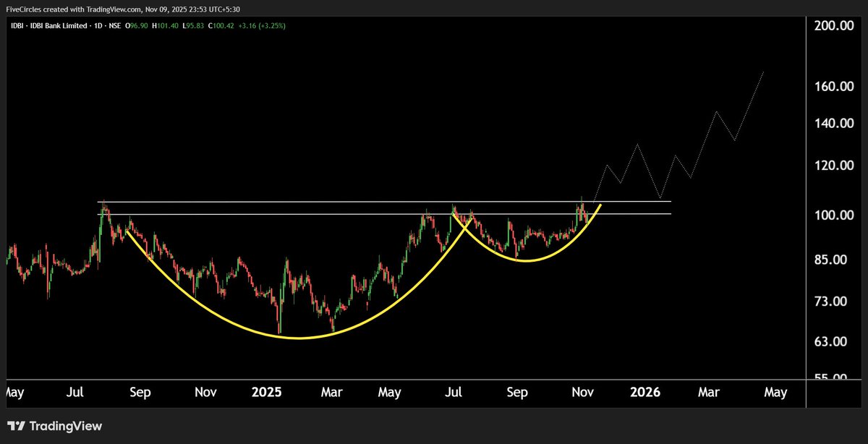Click the May label after 2026 on time axis

pos(775,393)
